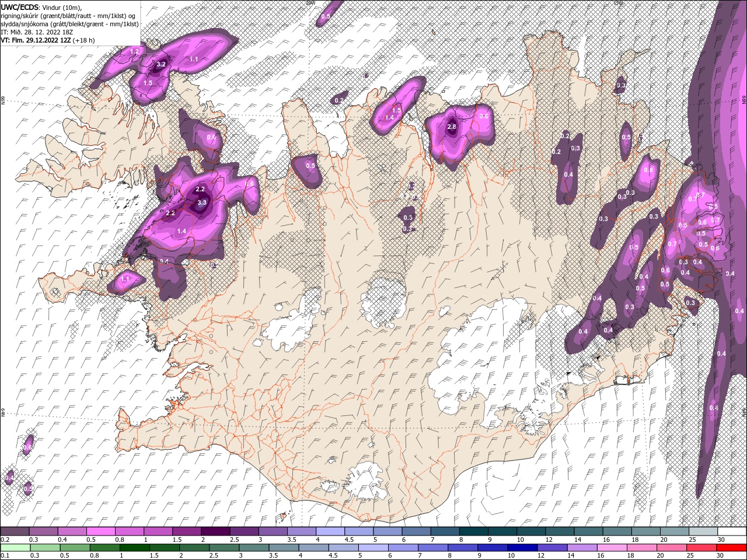Viewport: 747px width, 560px height.
Task: Click the 'slydda/snjókoma' description line
Action: (x=69, y=24)
